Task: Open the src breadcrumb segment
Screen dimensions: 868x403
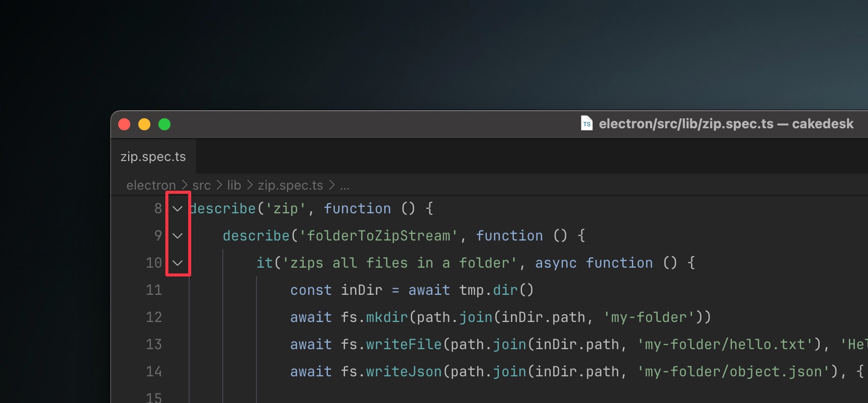Action: 202,185
